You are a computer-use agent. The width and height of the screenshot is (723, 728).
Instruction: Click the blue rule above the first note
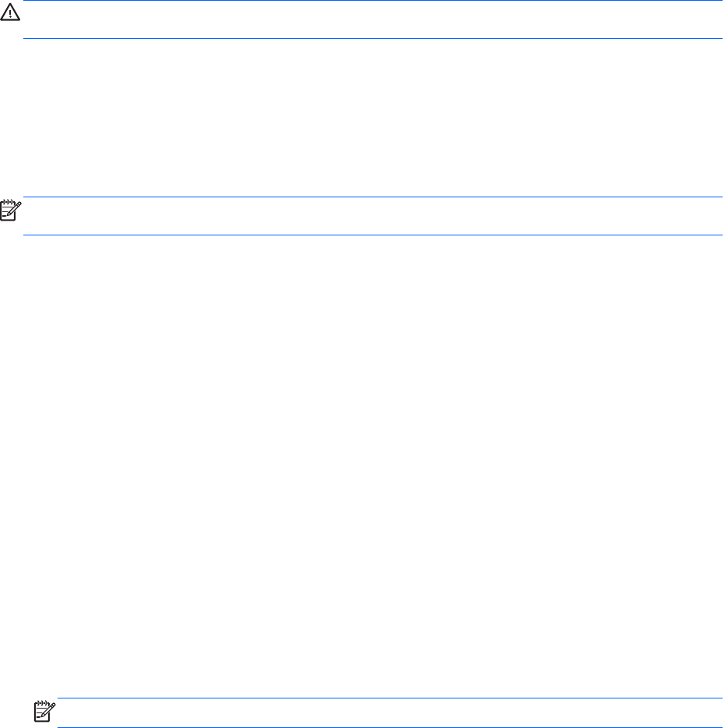click(373, 197)
